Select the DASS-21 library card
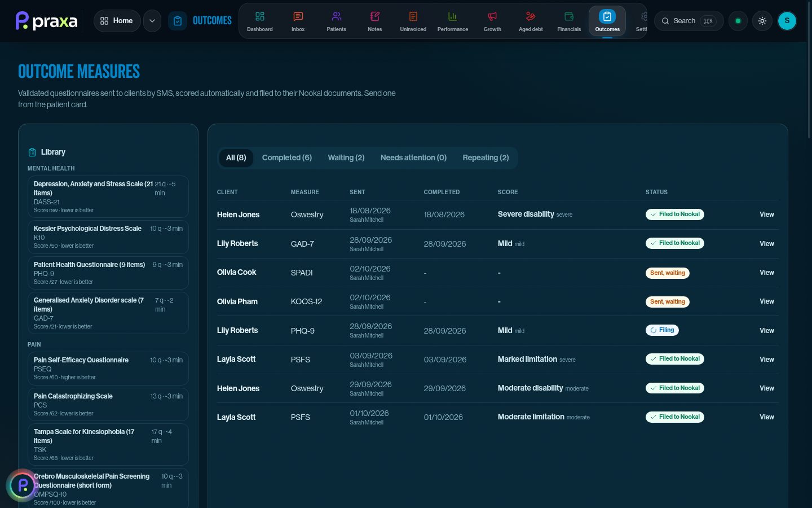 108,197
